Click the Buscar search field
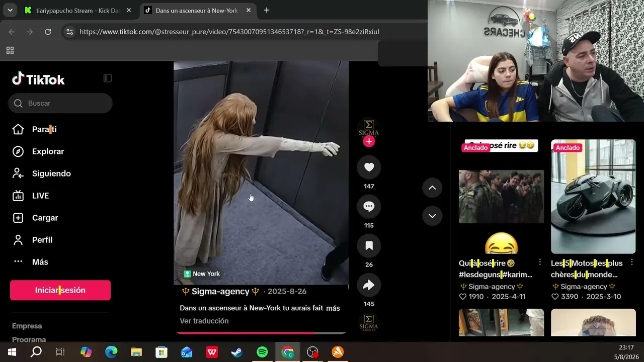The image size is (644, 362). coord(60,103)
